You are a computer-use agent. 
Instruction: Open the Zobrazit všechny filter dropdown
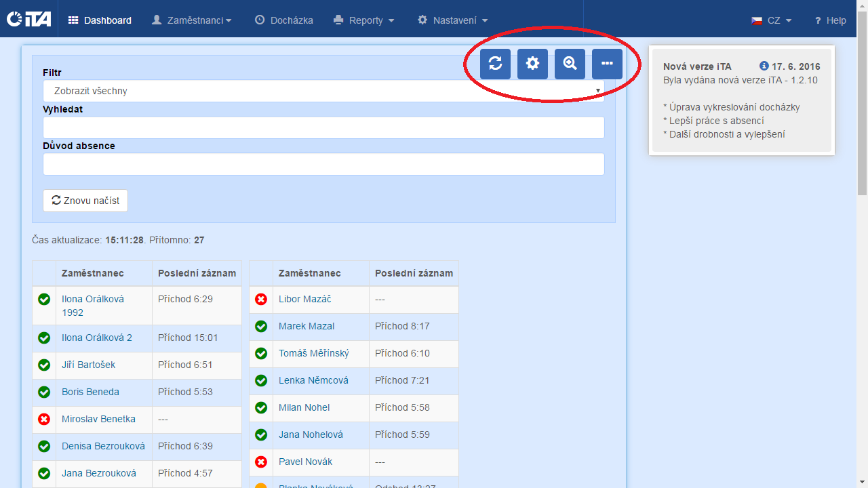click(x=323, y=90)
